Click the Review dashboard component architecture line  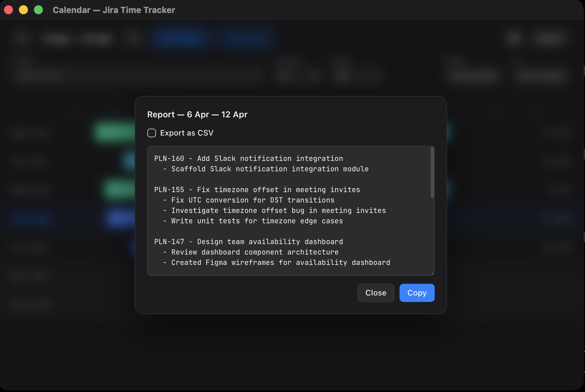point(255,252)
